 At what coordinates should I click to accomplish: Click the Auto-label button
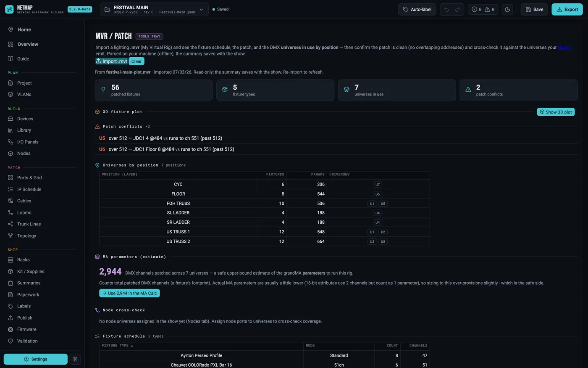417,9
